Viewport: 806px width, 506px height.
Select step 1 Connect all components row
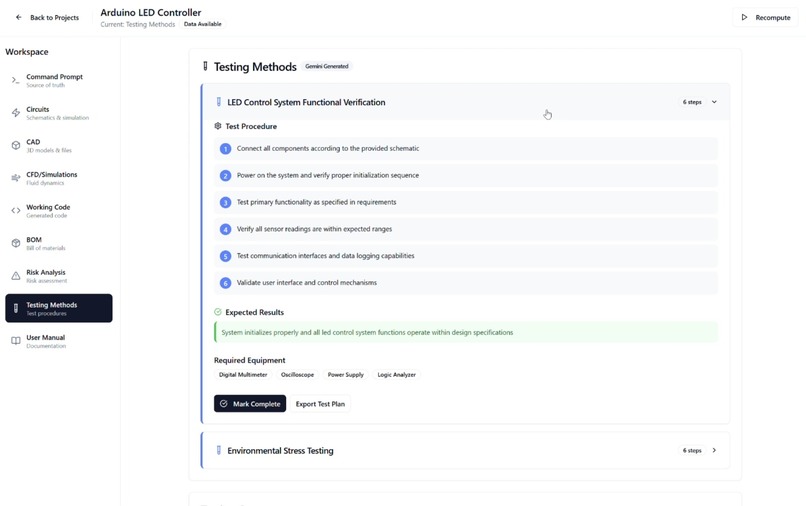click(466, 149)
